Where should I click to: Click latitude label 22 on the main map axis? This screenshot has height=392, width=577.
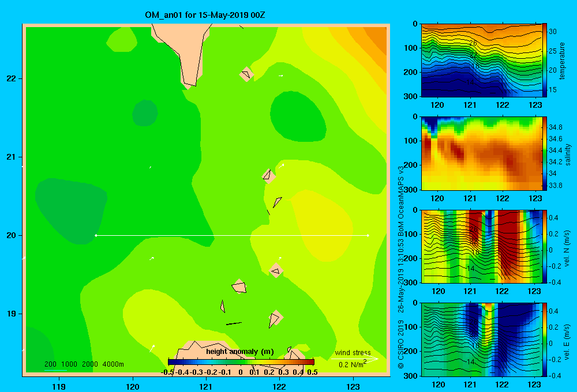(12, 79)
